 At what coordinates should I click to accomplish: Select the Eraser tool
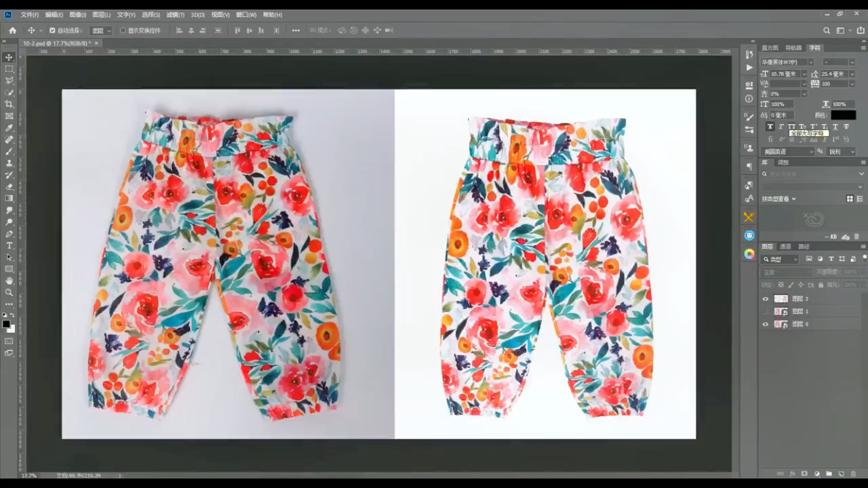coord(9,186)
